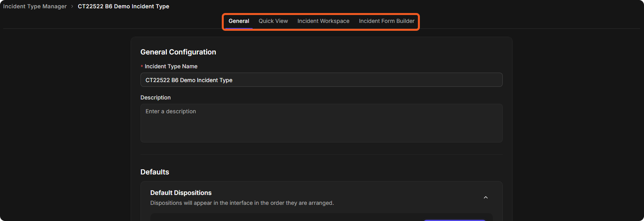Focus the Description text area
The width and height of the screenshot is (644, 221).
click(321, 123)
